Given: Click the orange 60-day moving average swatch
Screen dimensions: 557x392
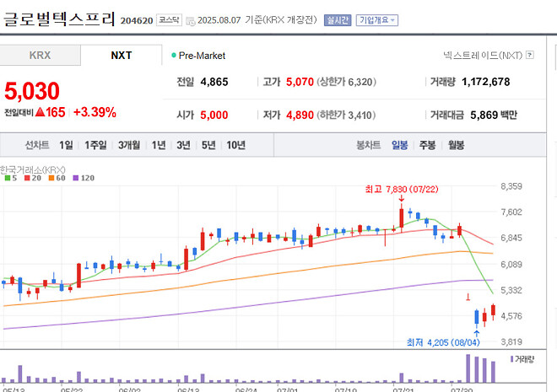Looking at the screenshot, I should click(x=51, y=178).
